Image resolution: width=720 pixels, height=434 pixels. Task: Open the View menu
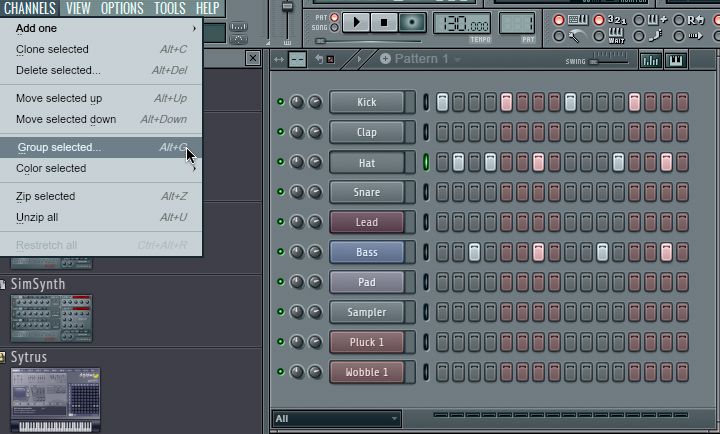point(78,8)
